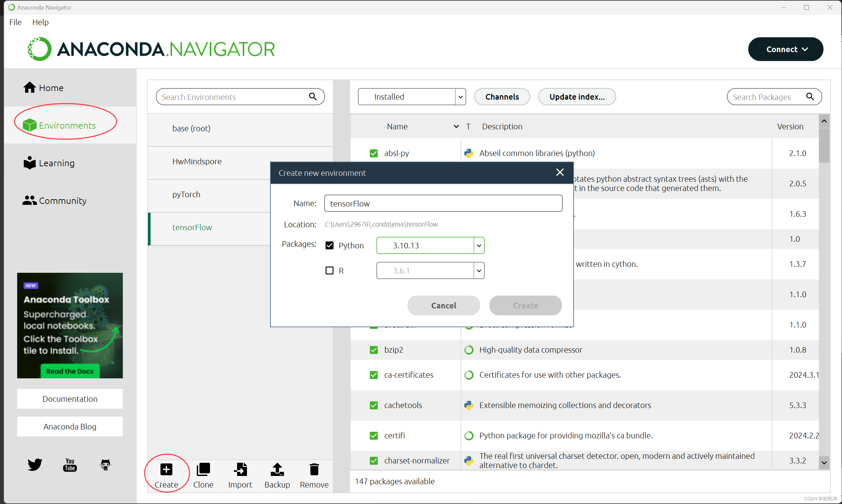842x504 pixels.
Task: Expand the Python version 3.10.13 dropdown
Action: click(x=478, y=245)
